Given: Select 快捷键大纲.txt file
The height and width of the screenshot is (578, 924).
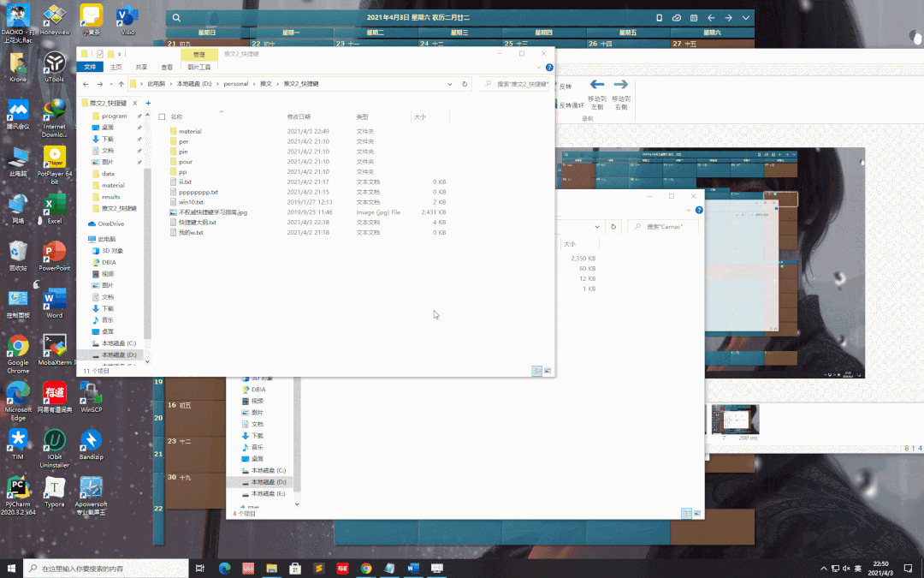Looking at the screenshot, I should 198,223.
